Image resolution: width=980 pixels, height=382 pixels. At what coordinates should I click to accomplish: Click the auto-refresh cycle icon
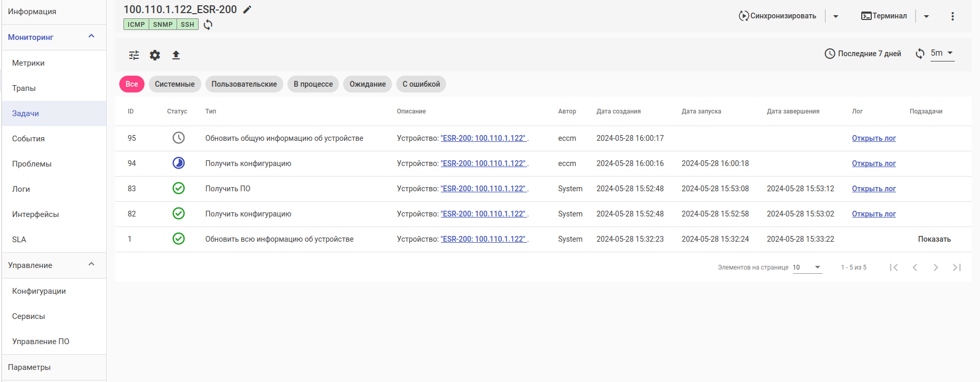(920, 54)
